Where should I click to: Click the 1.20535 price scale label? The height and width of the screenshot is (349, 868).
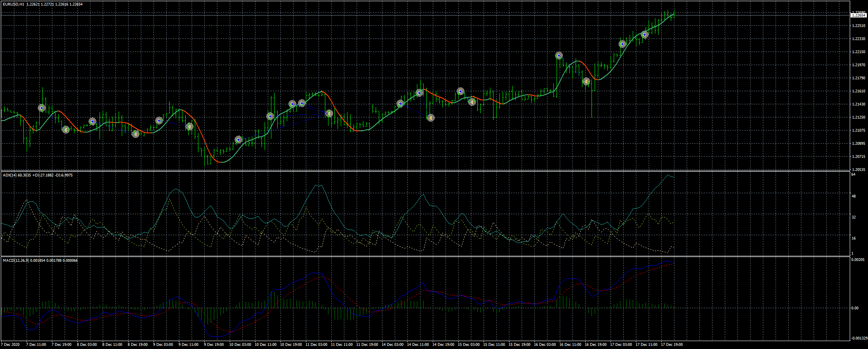tap(858, 169)
